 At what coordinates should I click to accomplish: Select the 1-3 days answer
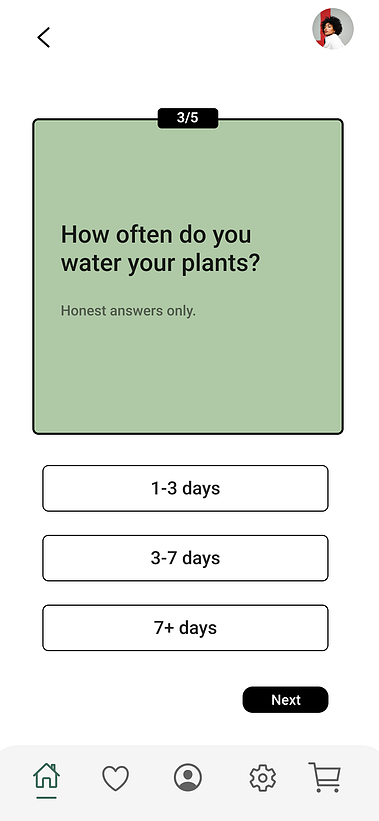point(185,488)
